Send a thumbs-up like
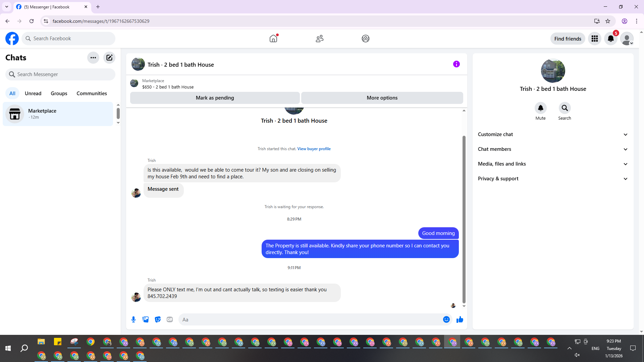Viewport: 644px width, 362px height. [x=460, y=319]
